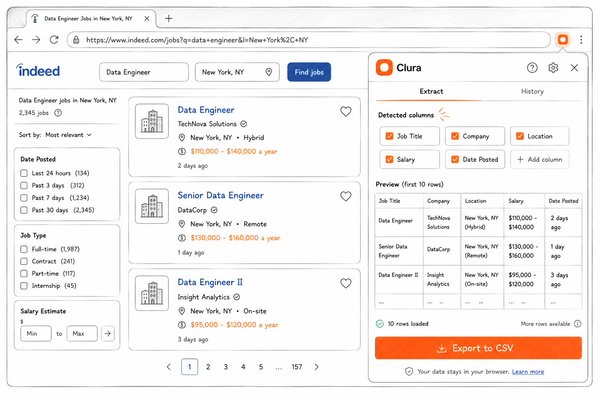Viewport: 600px width, 400px height.
Task: Save the Data Engineer job with heart
Action: click(346, 111)
